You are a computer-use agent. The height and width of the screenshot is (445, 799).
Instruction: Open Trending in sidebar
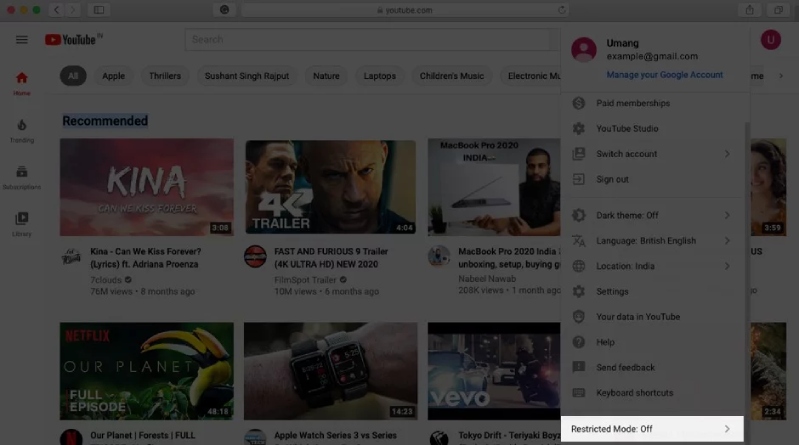(21, 130)
